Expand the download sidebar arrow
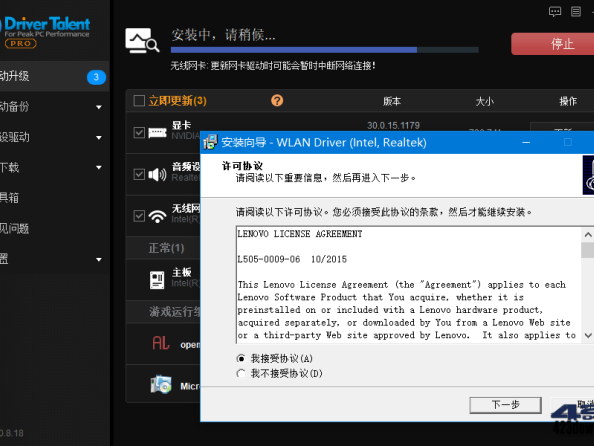 (99, 167)
